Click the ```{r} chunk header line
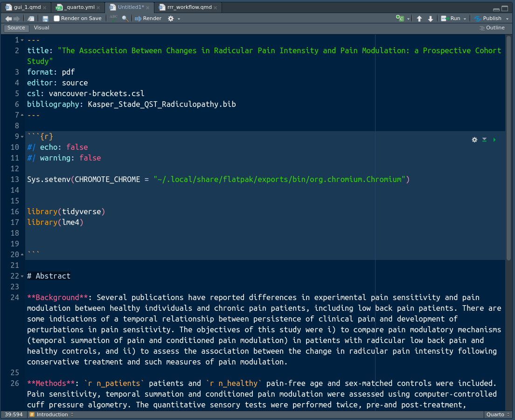The height and width of the screenshot is (420, 515). click(40, 136)
